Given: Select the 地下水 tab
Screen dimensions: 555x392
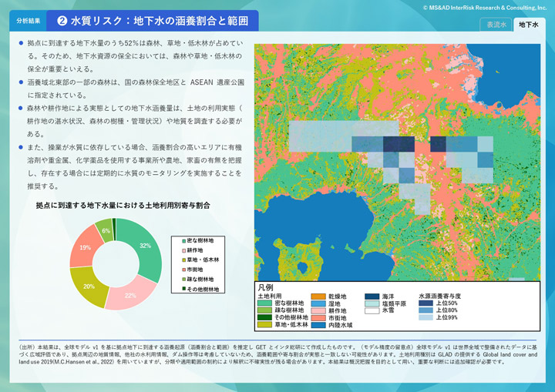Looking at the screenshot, I should (x=529, y=25).
